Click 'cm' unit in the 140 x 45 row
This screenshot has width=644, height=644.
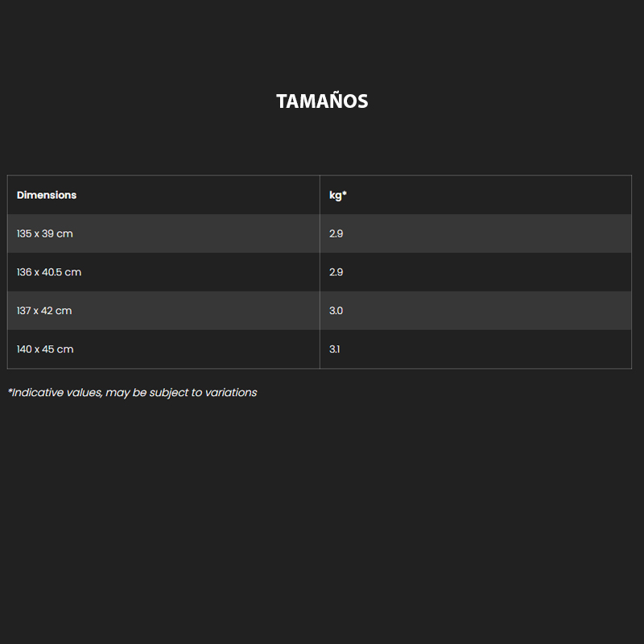point(65,349)
